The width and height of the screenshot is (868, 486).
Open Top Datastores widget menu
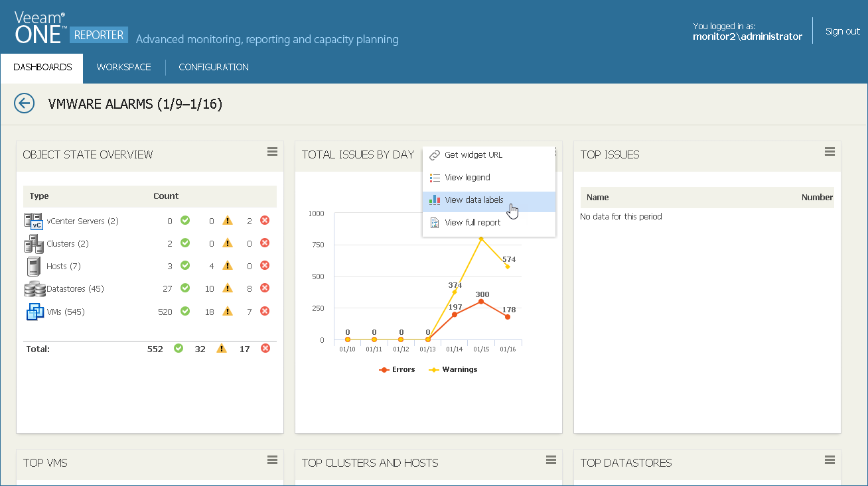(830, 460)
